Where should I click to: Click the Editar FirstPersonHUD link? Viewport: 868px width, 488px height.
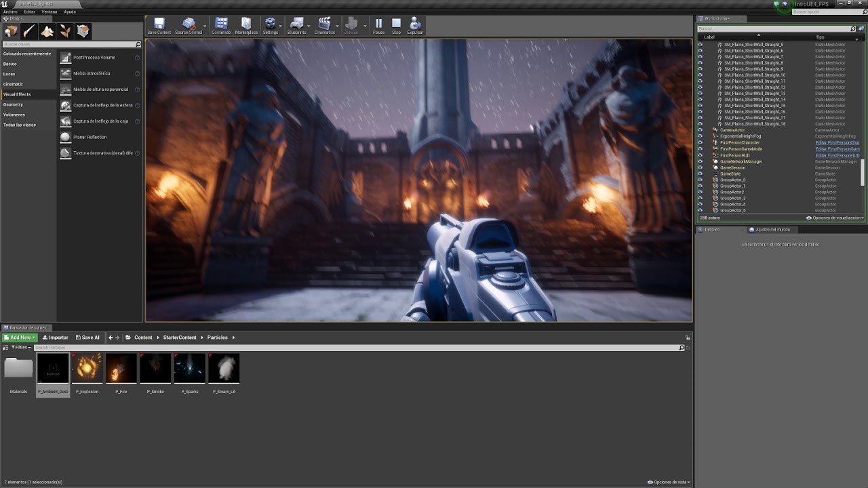click(839, 155)
